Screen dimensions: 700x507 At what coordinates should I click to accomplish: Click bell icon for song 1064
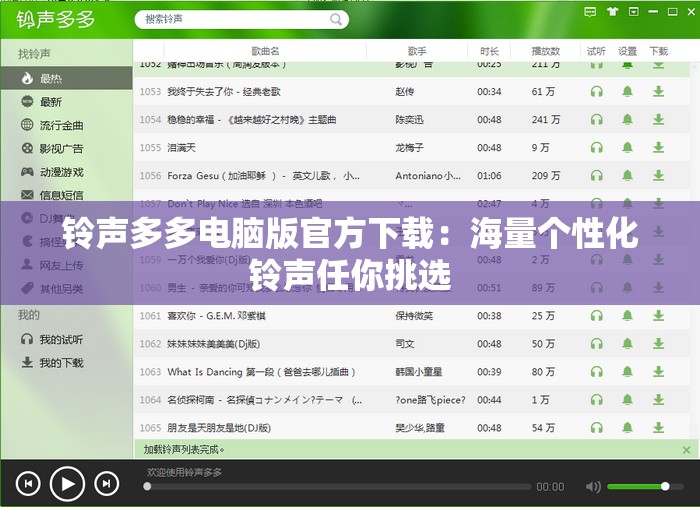(627, 400)
